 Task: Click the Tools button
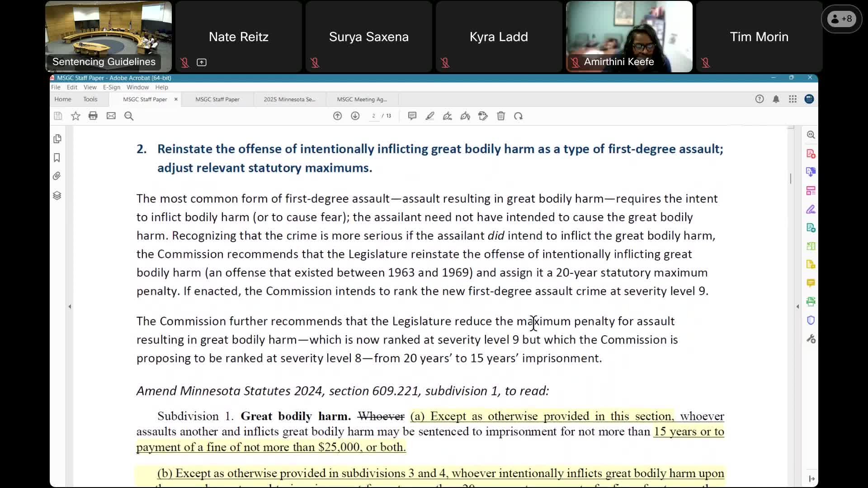click(90, 99)
